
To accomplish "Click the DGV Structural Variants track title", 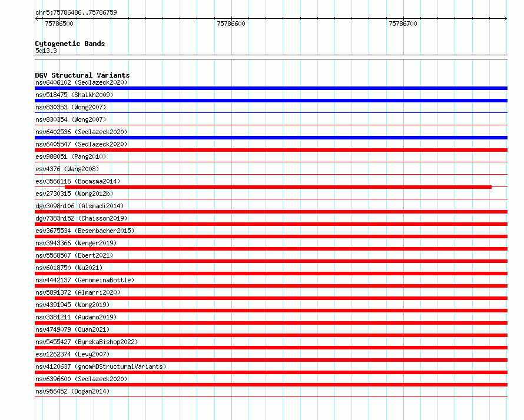I will tap(82, 75).
